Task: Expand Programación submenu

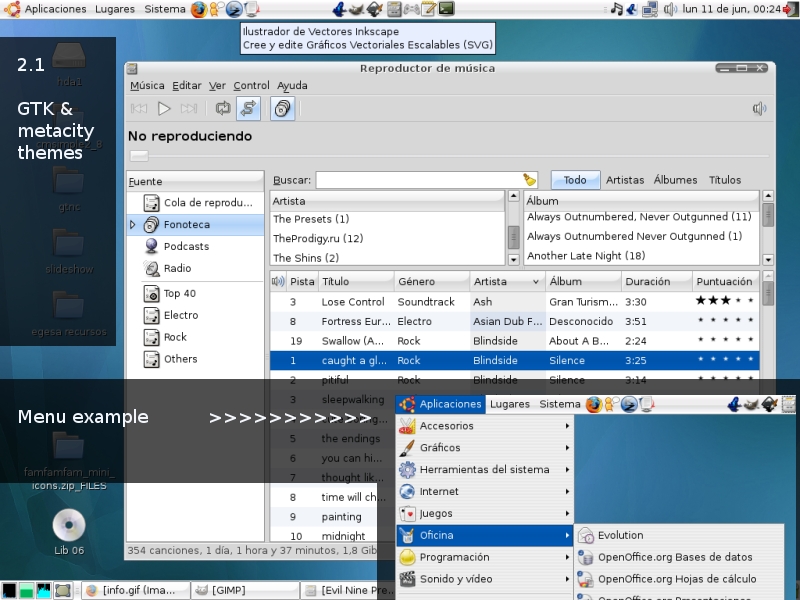Action: [x=485, y=558]
